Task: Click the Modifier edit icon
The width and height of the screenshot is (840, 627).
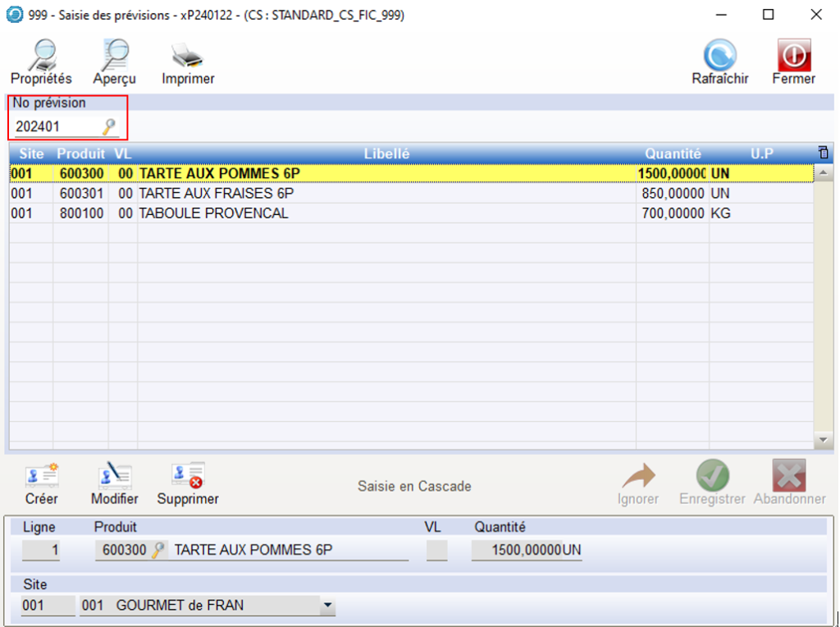Action: click(114, 477)
